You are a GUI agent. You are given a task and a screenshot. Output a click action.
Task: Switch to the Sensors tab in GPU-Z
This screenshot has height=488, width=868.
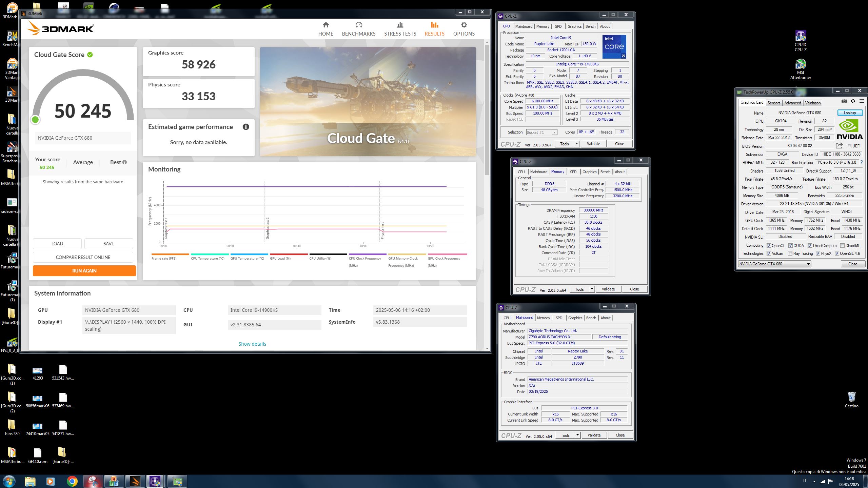[774, 103]
